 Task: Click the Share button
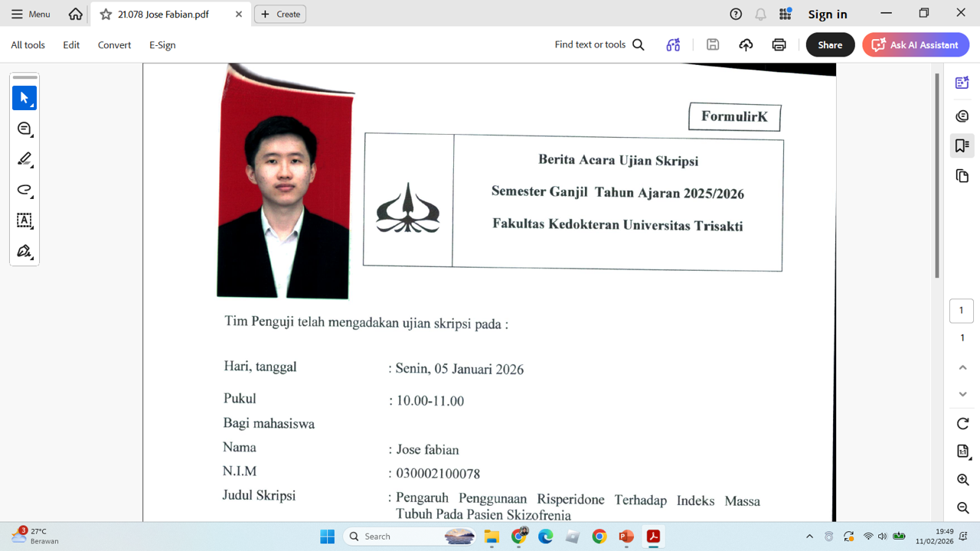tap(830, 45)
